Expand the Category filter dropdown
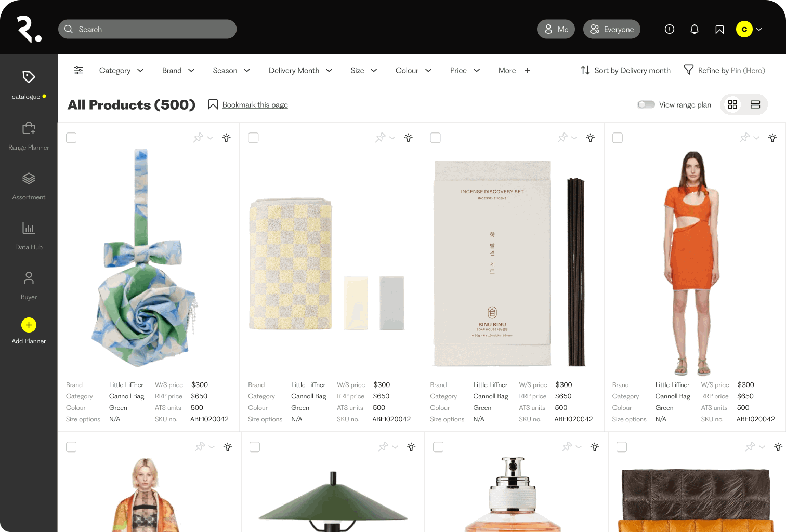 (x=121, y=70)
